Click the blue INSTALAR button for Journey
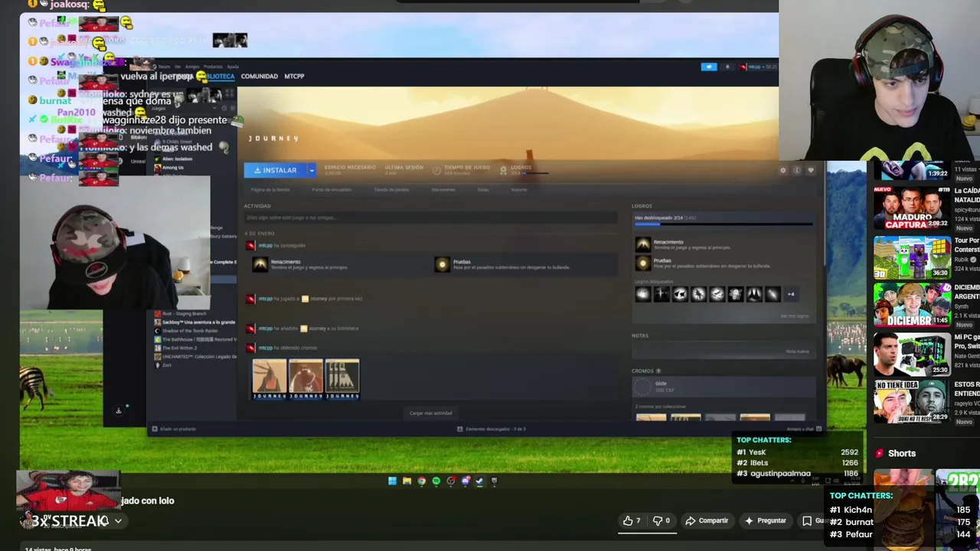980x551 pixels. click(x=276, y=170)
